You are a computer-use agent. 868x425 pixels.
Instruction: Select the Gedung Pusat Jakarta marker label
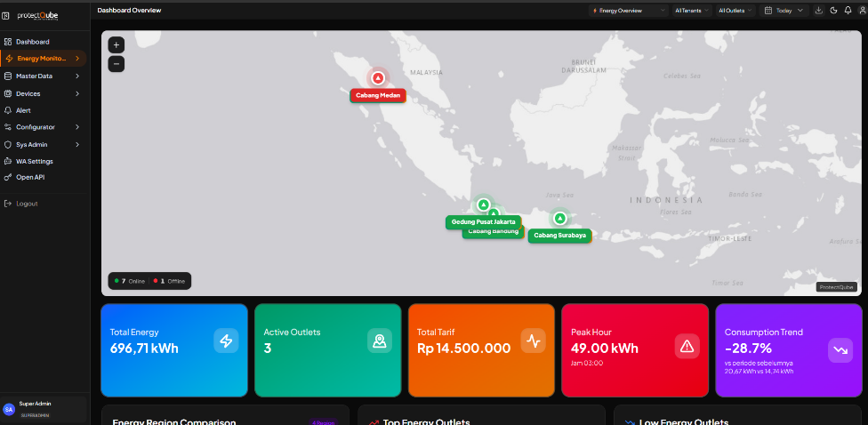point(483,222)
